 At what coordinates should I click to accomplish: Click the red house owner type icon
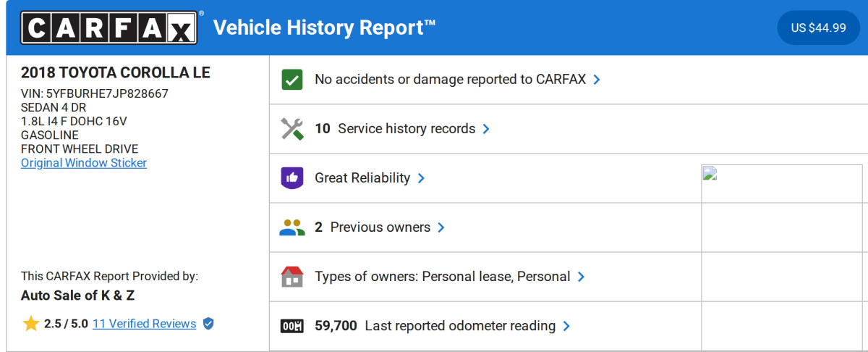292,277
